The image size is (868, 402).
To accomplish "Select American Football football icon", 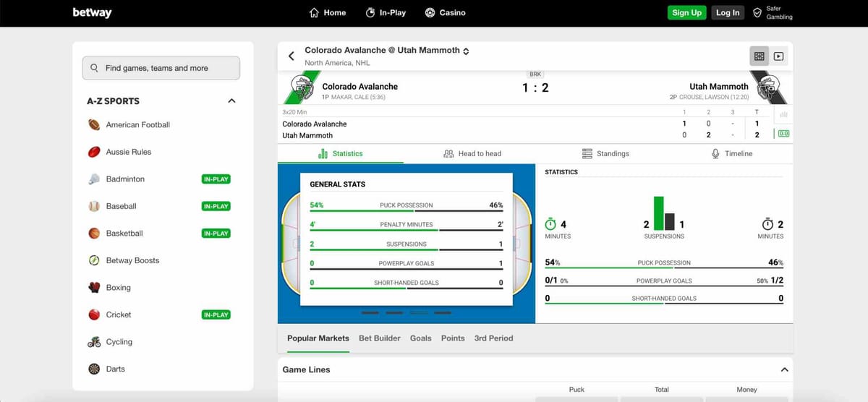I will [94, 124].
